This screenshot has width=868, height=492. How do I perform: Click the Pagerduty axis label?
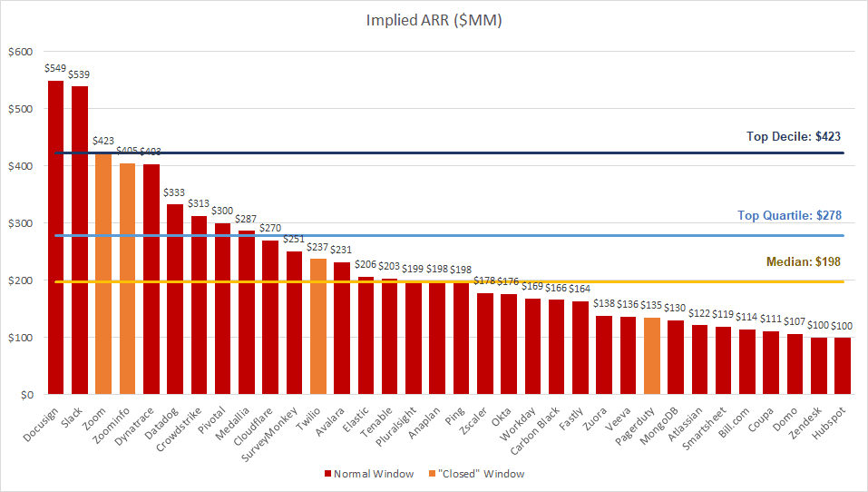pos(635,426)
